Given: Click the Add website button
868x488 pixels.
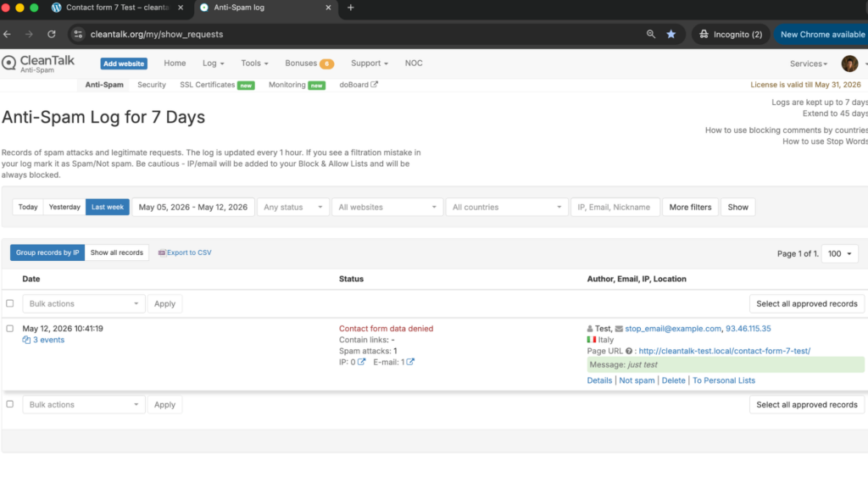Looking at the screenshot, I should pos(124,64).
